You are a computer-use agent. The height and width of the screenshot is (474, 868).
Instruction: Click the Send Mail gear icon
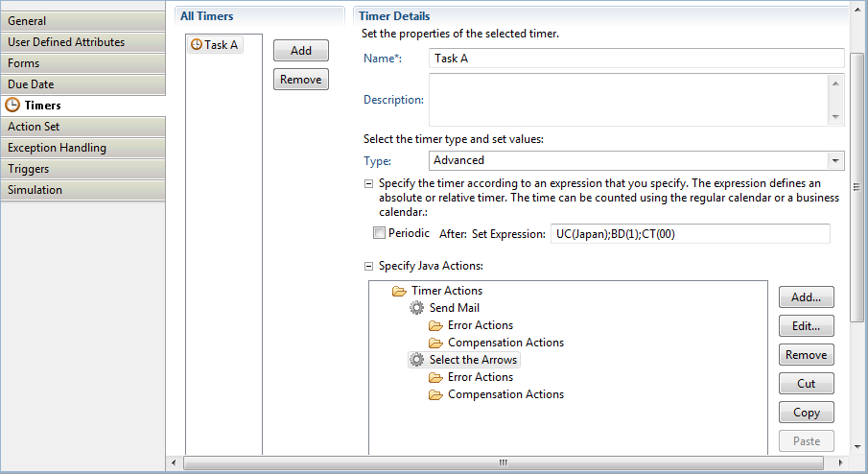tap(416, 308)
